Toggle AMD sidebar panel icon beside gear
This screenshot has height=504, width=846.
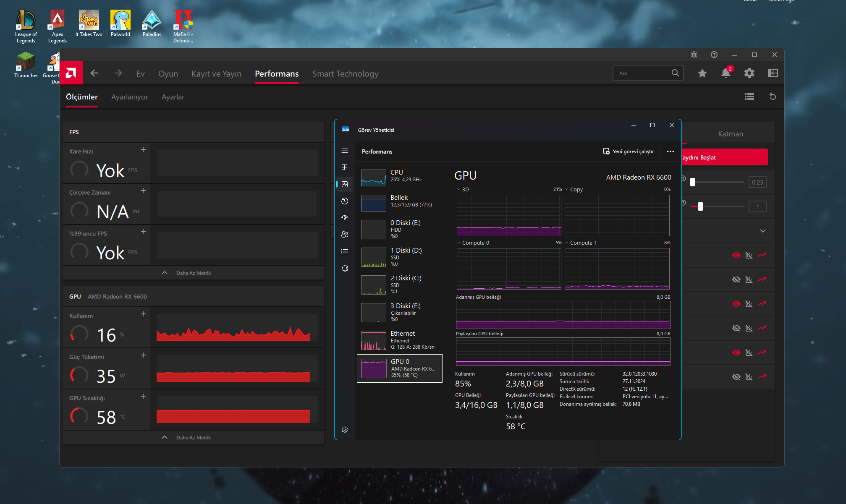click(x=773, y=73)
